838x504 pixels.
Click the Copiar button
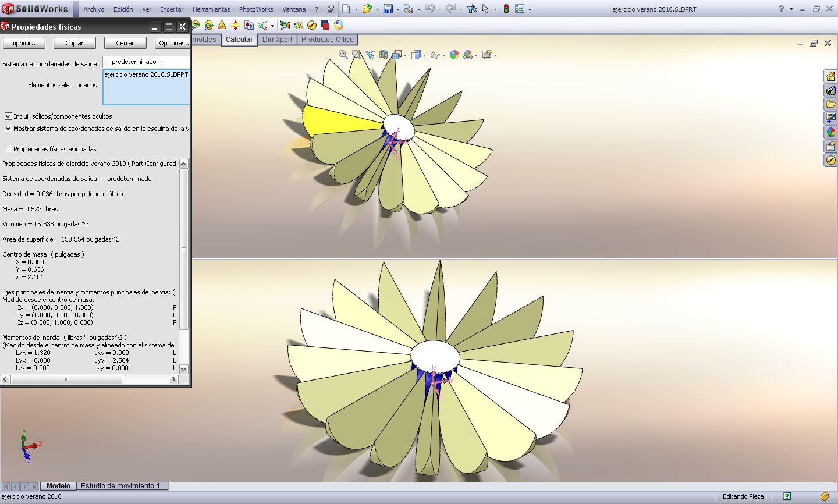74,43
